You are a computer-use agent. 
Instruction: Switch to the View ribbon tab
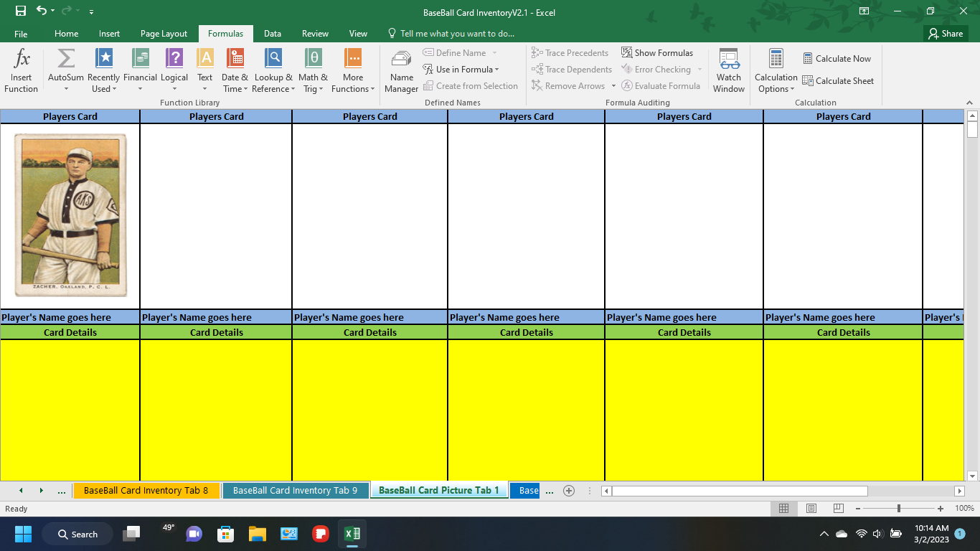coord(358,34)
